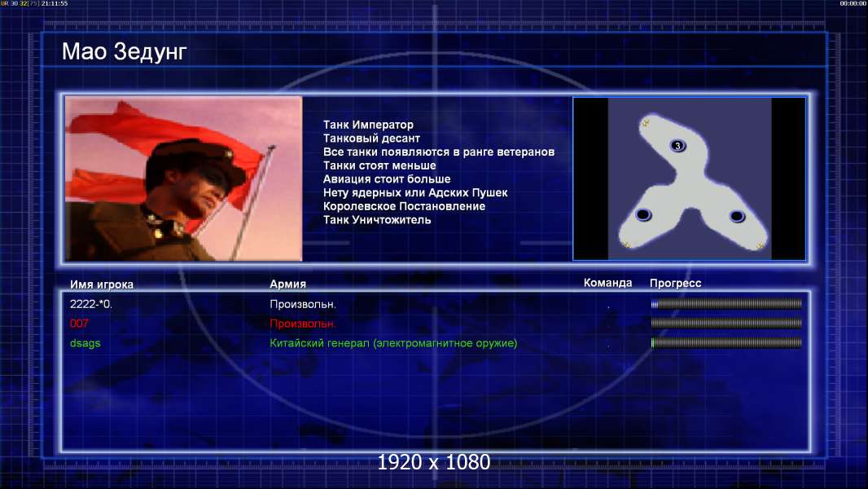Image resolution: width=868 pixels, height=489 pixels.
Task: Click 'Все танки появляются в ранге ветеранов'
Action: (x=438, y=152)
